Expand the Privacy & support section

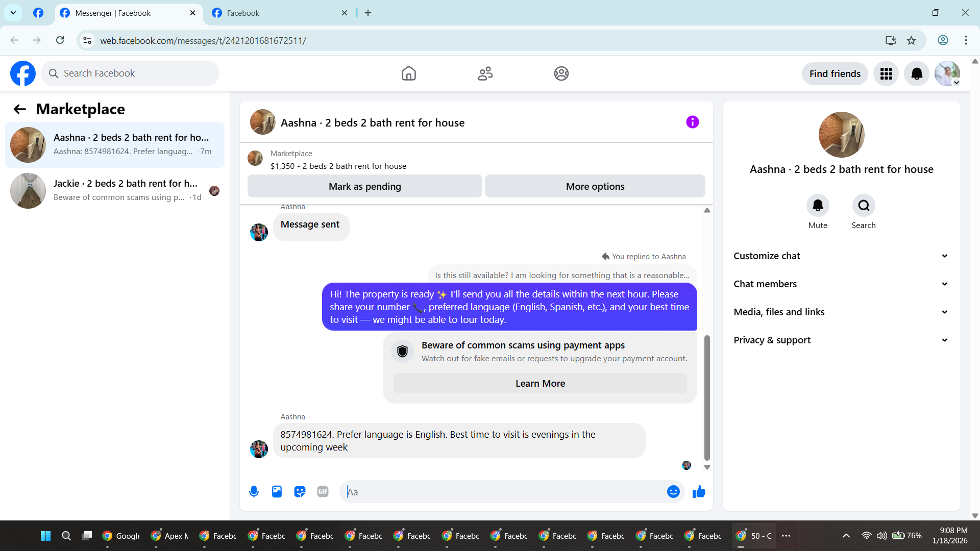click(x=841, y=340)
